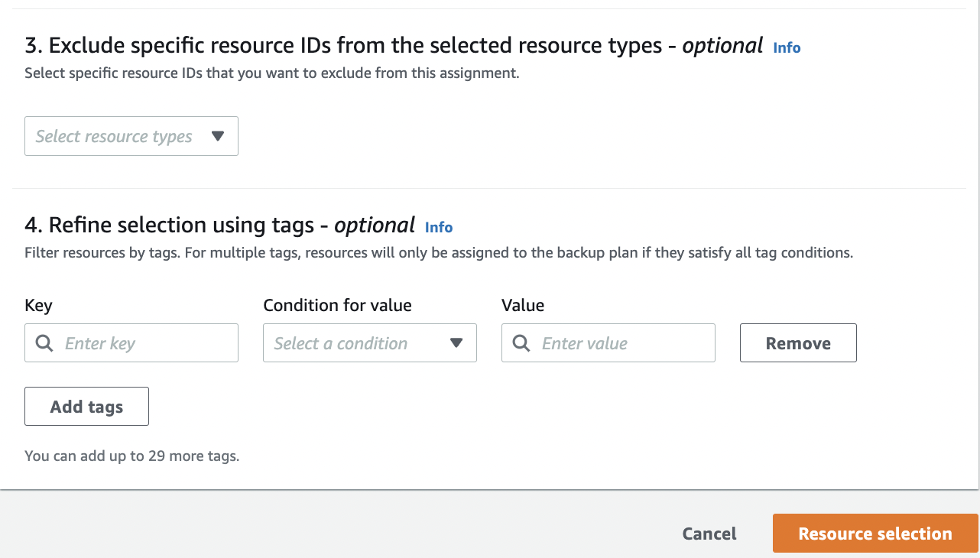Open Info link for Exclude specific resource IDs
Screen dimensions: 980x558
[x=787, y=47]
